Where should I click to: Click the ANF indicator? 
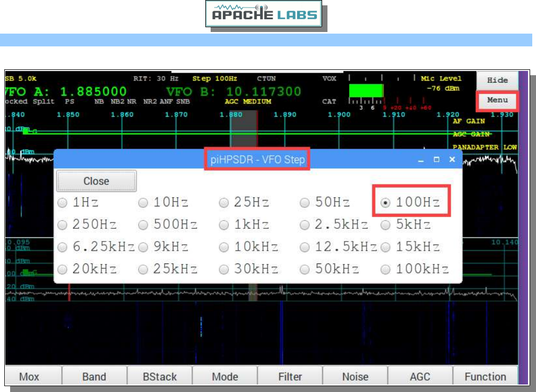166,101
